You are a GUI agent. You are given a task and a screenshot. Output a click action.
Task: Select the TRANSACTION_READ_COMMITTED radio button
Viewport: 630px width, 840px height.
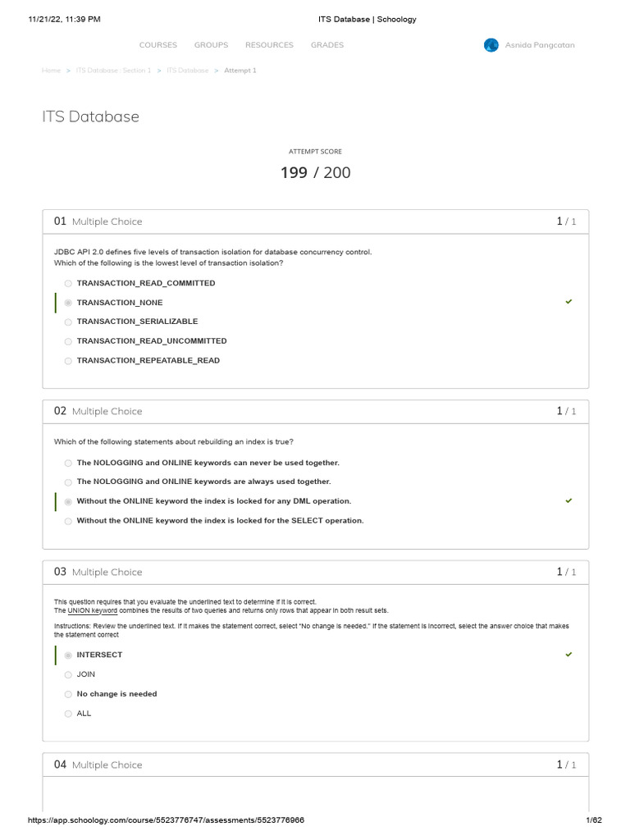tap(68, 284)
